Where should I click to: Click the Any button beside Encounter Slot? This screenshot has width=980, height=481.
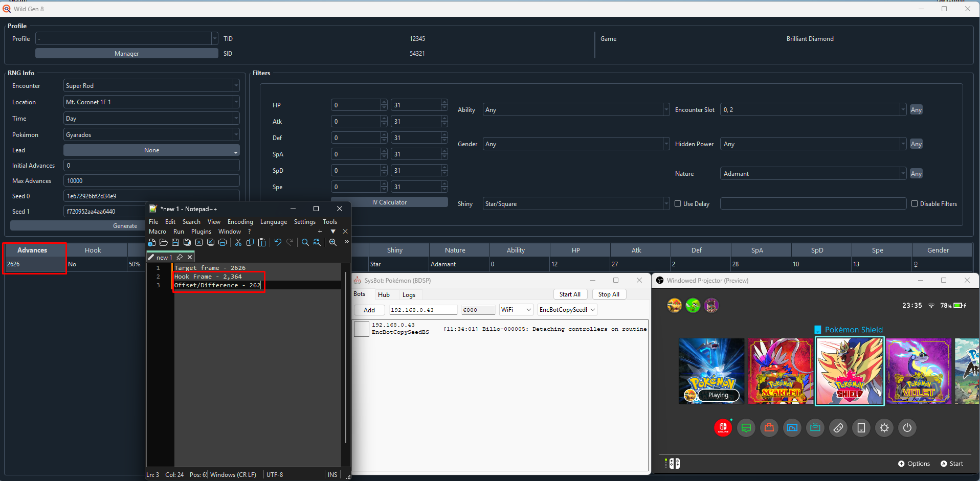coord(916,110)
